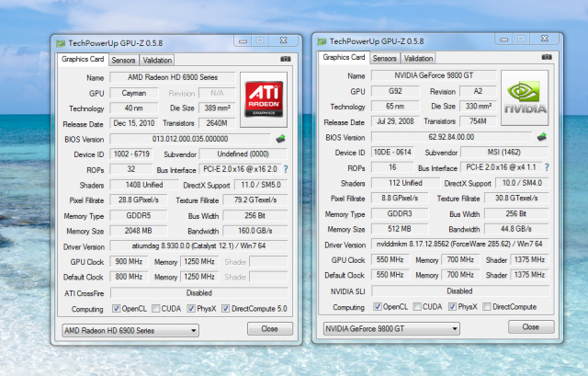Click GPU Clock value 900 MHz

tap(129, 262)
